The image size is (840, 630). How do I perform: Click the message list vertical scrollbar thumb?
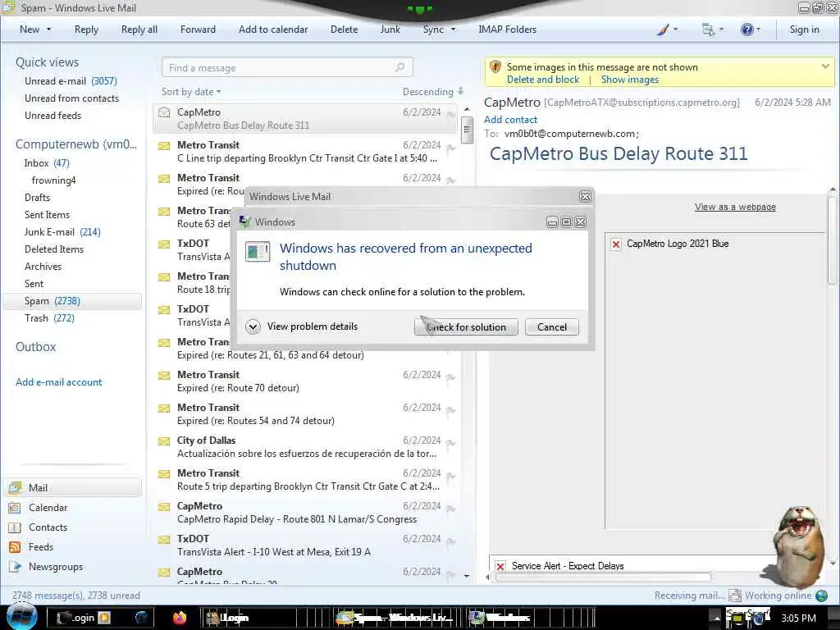pos(467,129)
